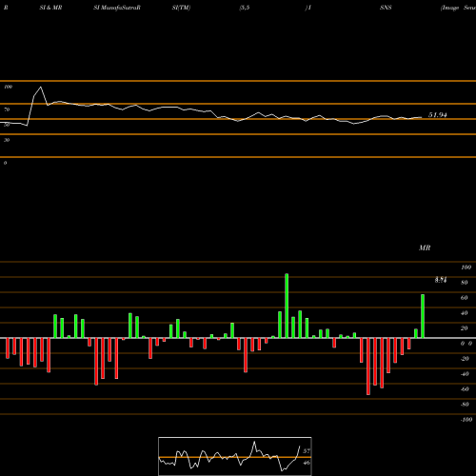Click the SI(TM) header text
The width and height of the screenshot is (476, 476).
pos(181,8)
